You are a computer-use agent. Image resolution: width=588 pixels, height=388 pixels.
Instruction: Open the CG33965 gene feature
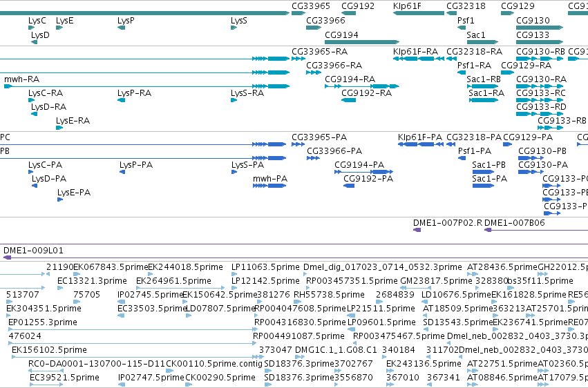pyautogui.click(x=298, y=13)
